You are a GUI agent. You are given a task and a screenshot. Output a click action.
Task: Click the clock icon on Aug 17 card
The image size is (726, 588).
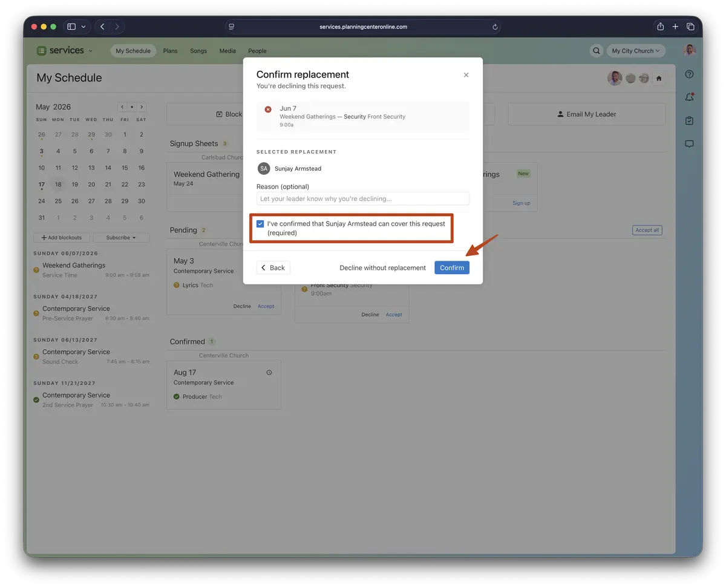pos(269,373)
